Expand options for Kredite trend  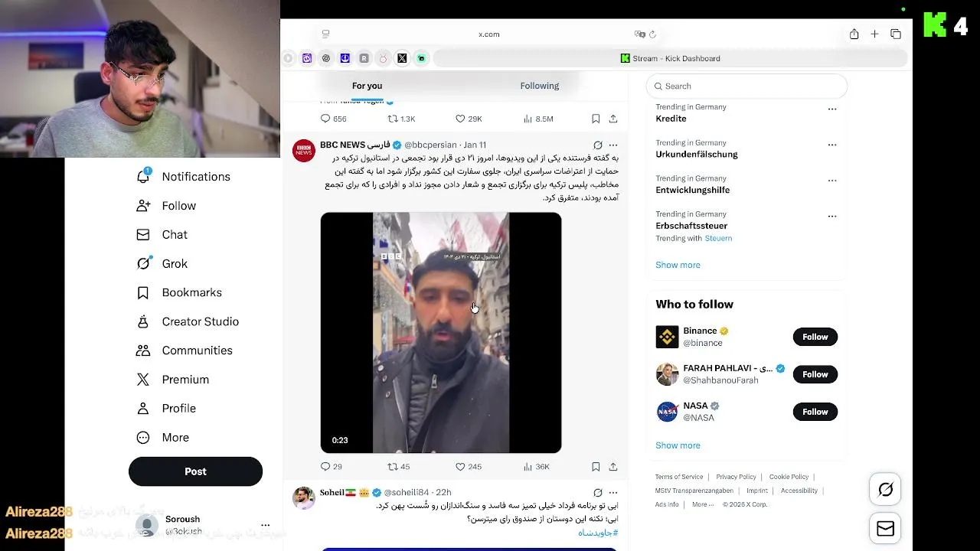click(x=832, y=109)
